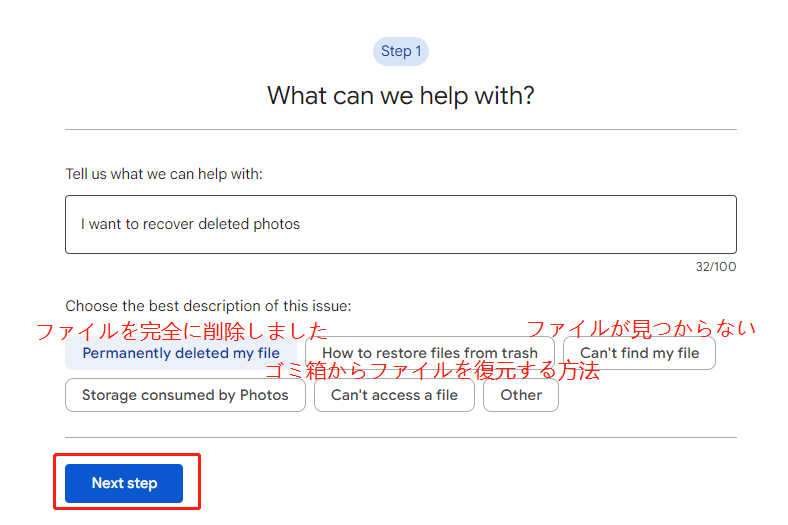Click the 'Step 1' badge
788x525 pixels.
tap(400, 51)
